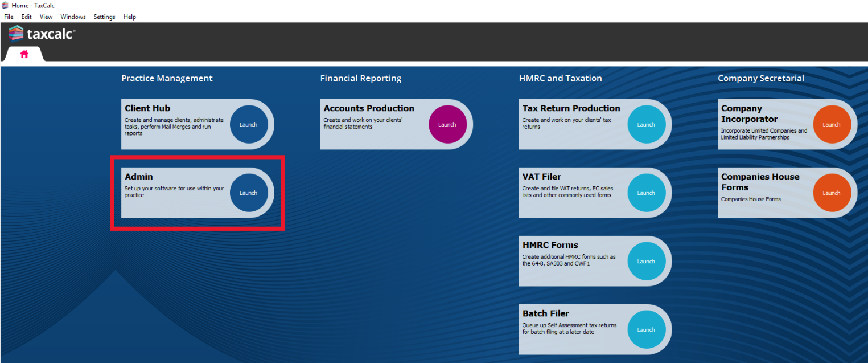Open the Windows menu

(73, 17)
